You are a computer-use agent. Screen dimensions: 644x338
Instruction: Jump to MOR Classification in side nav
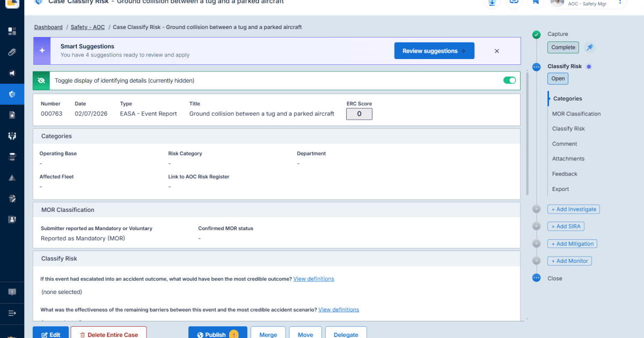tap(576, 114)
